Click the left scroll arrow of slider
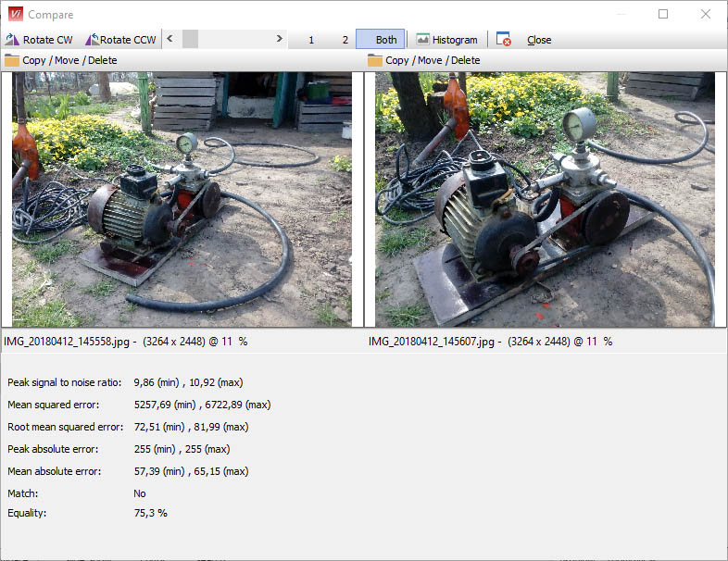Viewport: 728px width, 561px height. [169, 39]
